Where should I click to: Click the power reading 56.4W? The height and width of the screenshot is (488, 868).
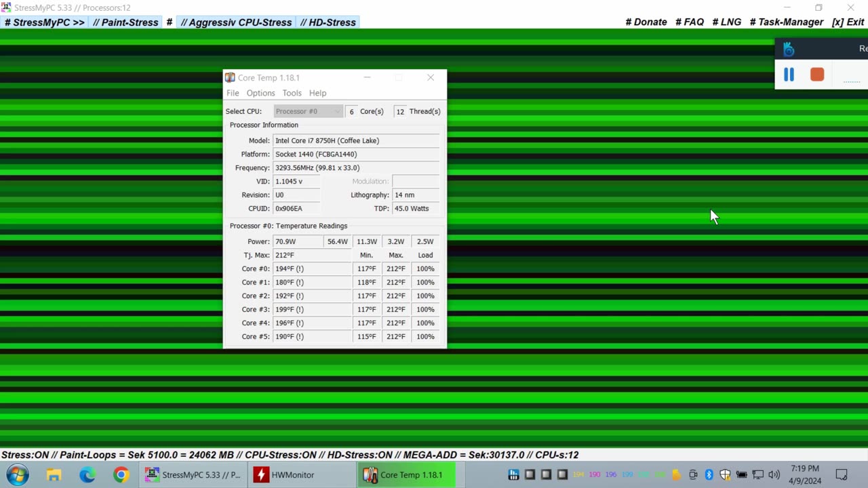pos(337,241)
